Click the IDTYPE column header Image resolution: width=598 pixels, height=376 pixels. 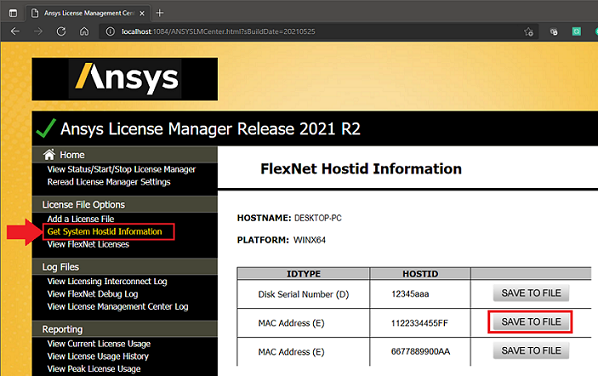pos(304,274)
